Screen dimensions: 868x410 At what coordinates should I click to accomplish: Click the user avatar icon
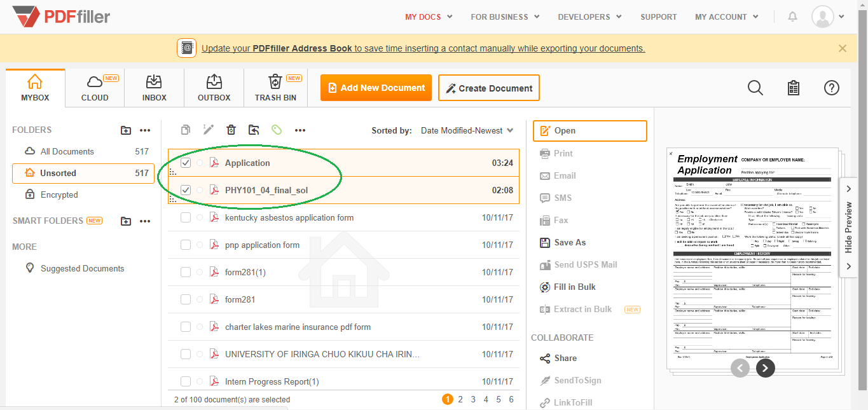[823, 17]
